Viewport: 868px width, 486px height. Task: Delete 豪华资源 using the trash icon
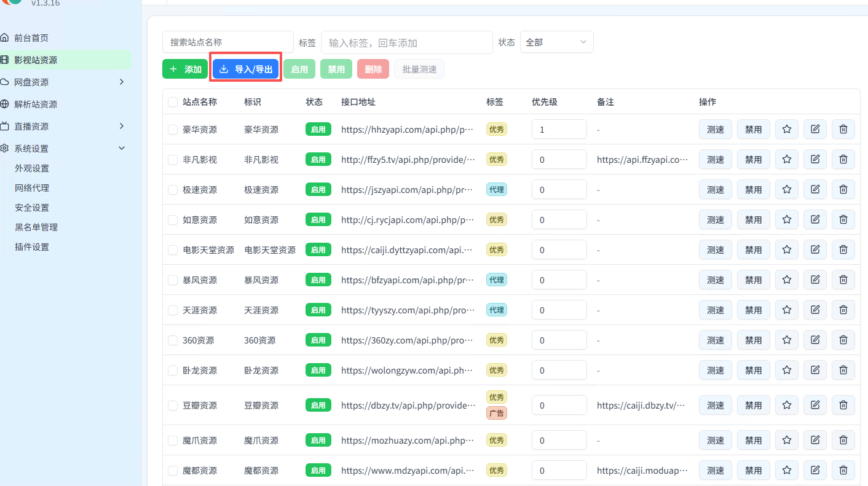843,129
